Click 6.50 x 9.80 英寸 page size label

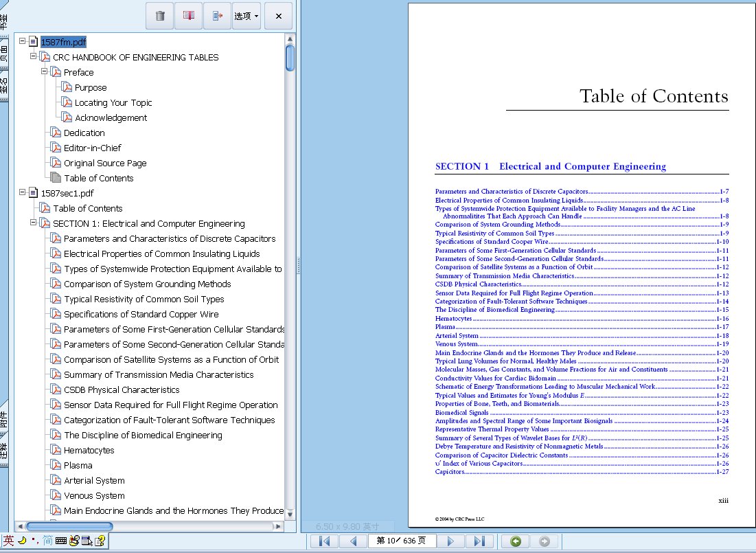point(347,527)
